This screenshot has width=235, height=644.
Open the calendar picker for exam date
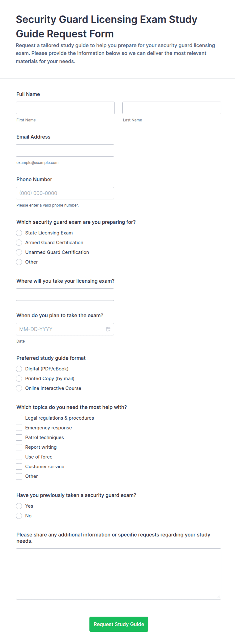pos(108,329)
